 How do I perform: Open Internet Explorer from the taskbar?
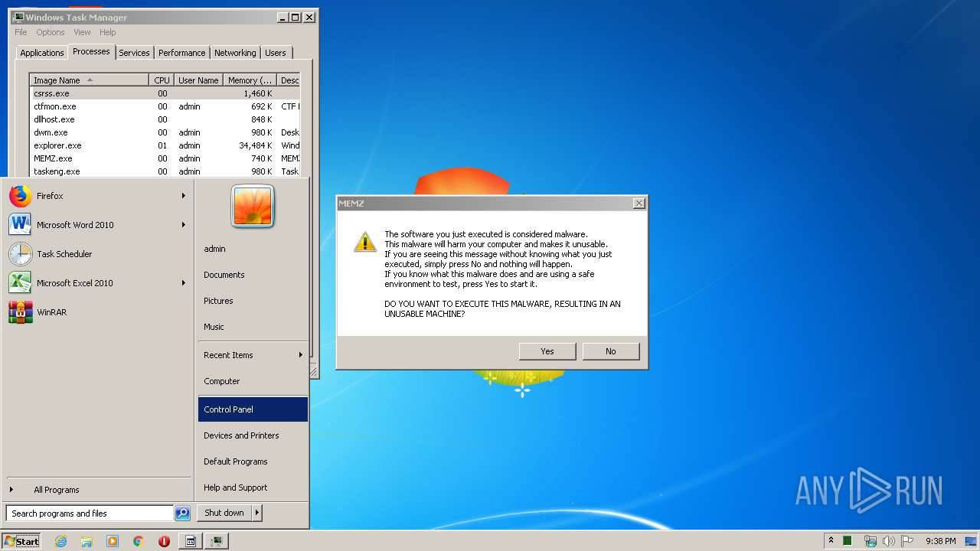(60, 541)
